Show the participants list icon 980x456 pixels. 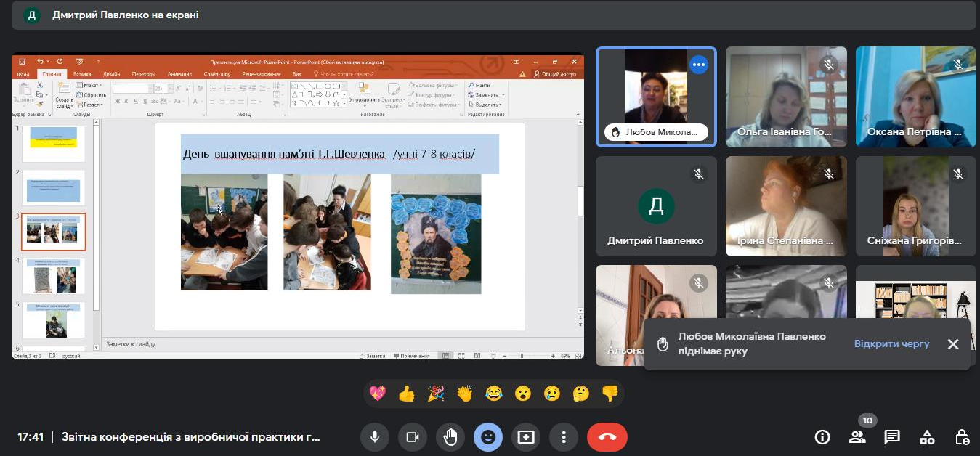pyautogui.click(x=857, y=437)
